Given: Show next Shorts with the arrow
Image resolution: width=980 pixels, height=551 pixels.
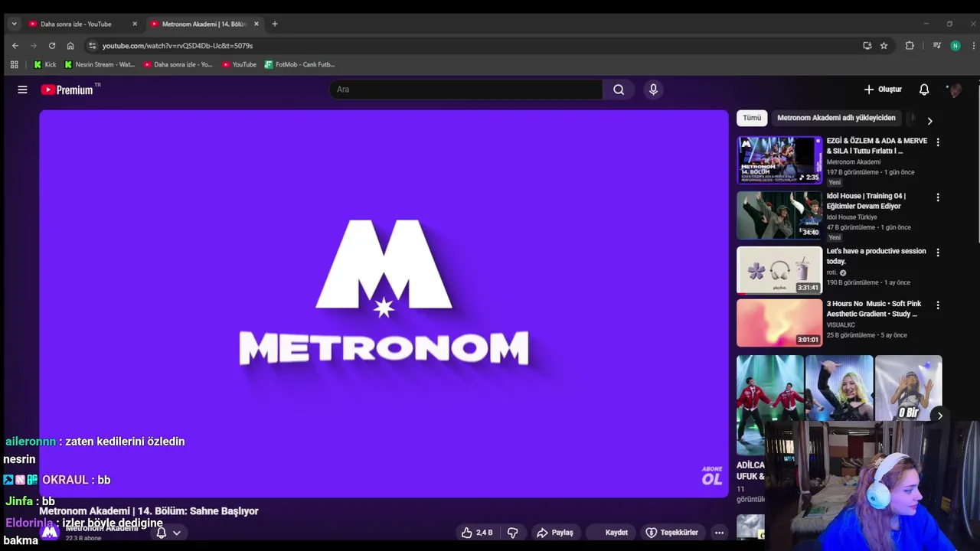Looking at the screenshot, I should tap(940, 416).
